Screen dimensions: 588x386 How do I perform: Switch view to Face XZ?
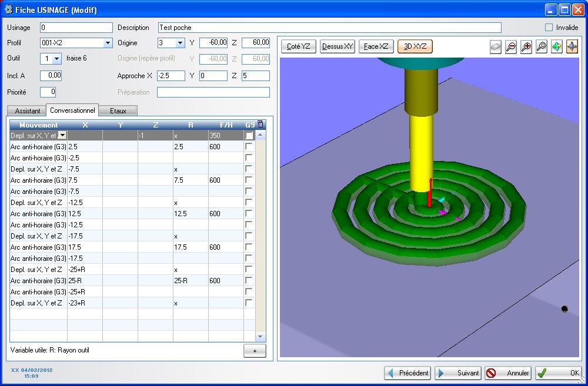(x=376, y=46)
